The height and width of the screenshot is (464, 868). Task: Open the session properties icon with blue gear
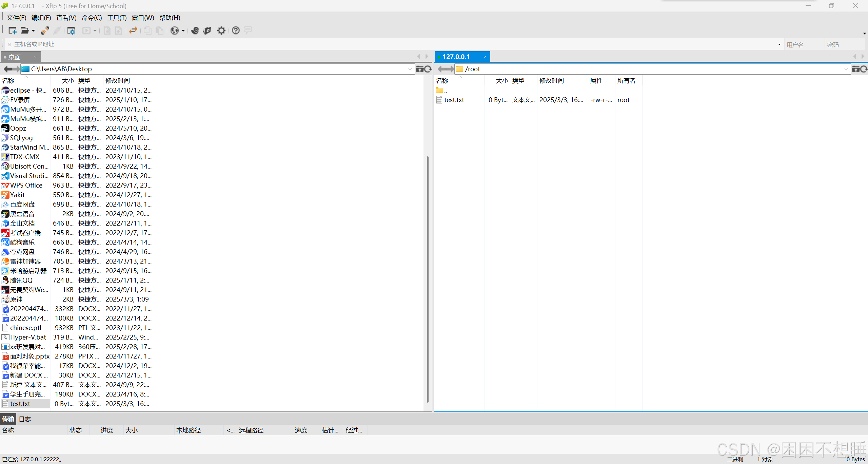pos(71,31)
